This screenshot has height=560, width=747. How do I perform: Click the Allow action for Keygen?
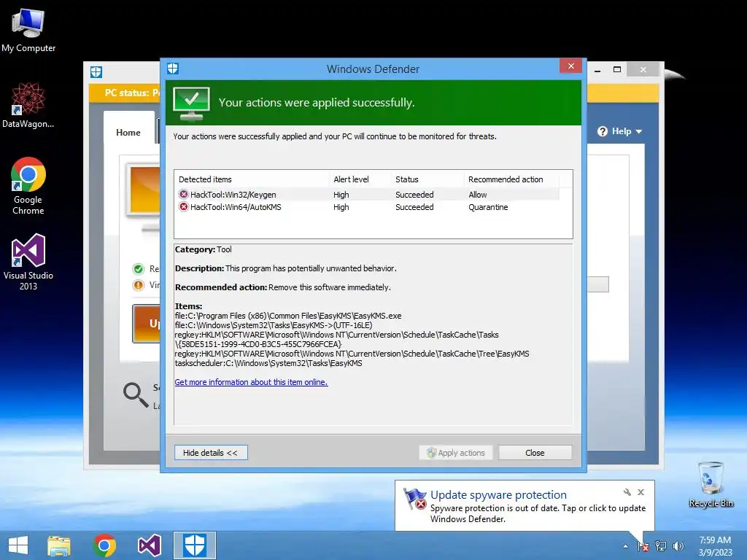coord(477,195)
